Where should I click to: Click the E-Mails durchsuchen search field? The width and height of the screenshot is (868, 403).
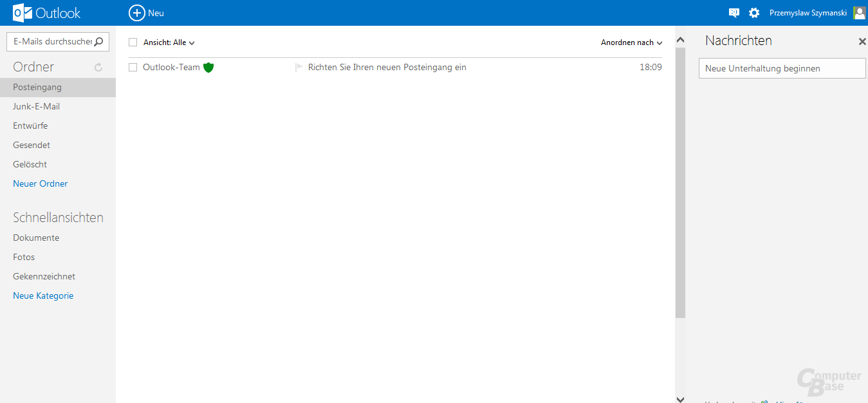click(58, 41)
